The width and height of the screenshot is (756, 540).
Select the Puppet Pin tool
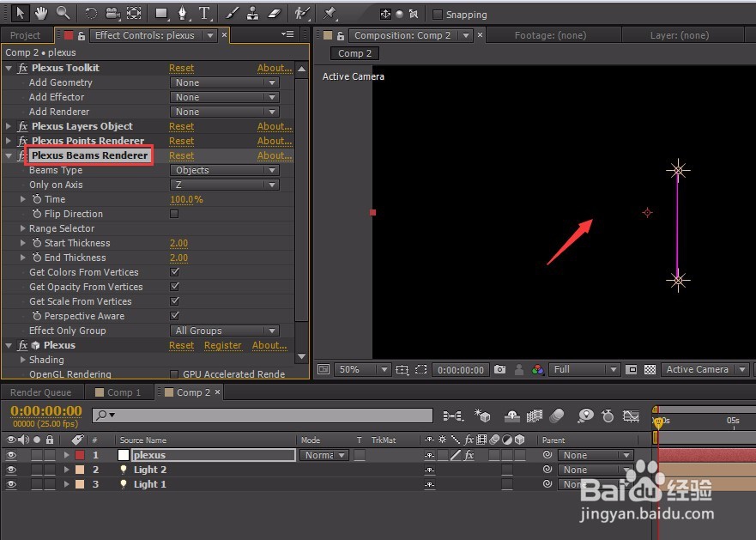pyautogui.click(x=330, y=14)
